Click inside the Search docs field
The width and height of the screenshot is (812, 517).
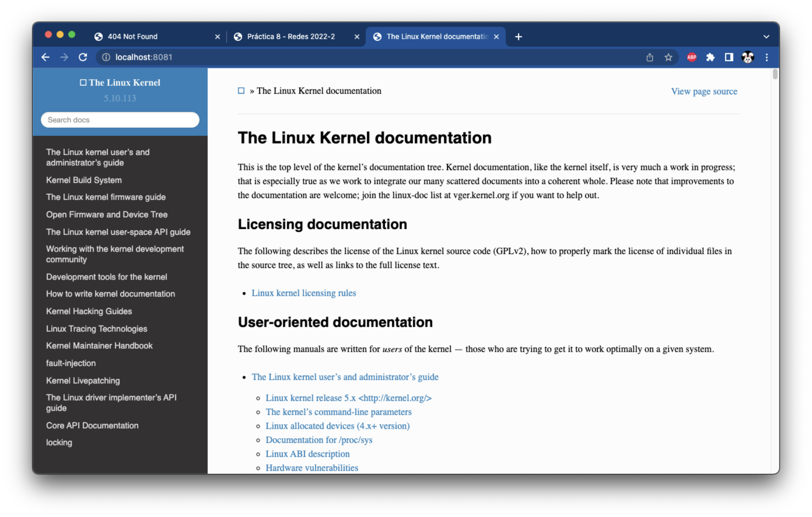pos(120,120)
